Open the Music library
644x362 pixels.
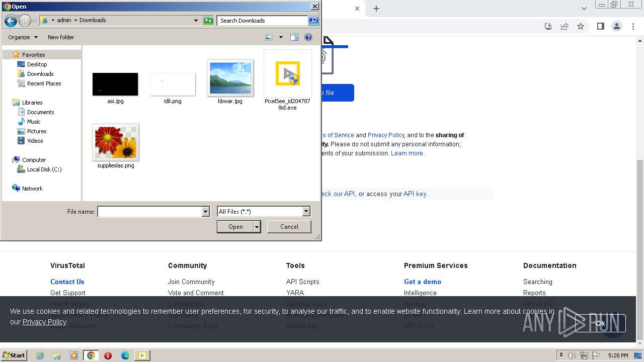point(34,122)
